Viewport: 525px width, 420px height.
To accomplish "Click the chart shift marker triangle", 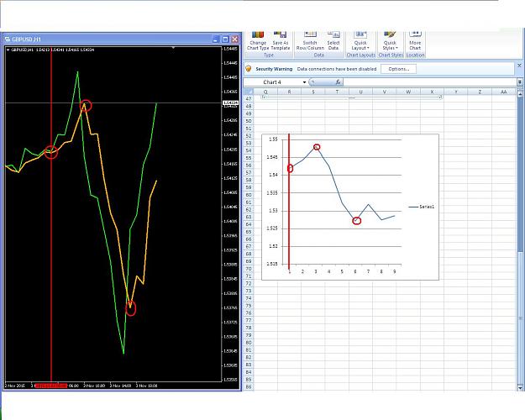I will (173, 48).
